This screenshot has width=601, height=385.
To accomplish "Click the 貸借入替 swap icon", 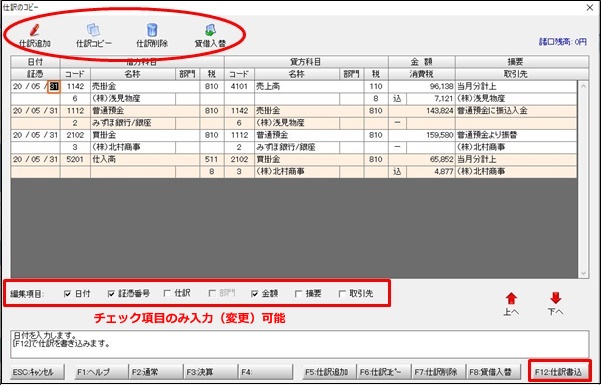I will tap(210, 30).
